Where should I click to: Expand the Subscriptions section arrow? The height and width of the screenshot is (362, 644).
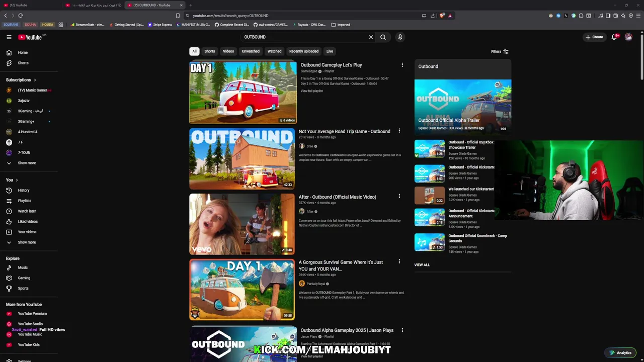tap(35, 80)
